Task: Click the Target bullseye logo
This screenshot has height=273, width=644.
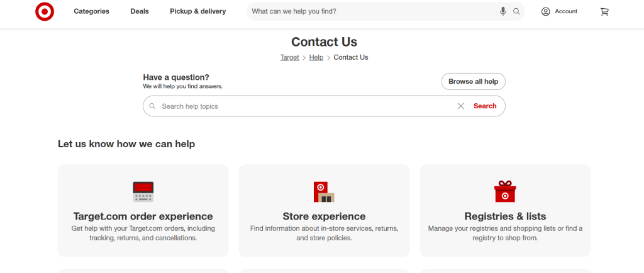Action: click(45, 11)
